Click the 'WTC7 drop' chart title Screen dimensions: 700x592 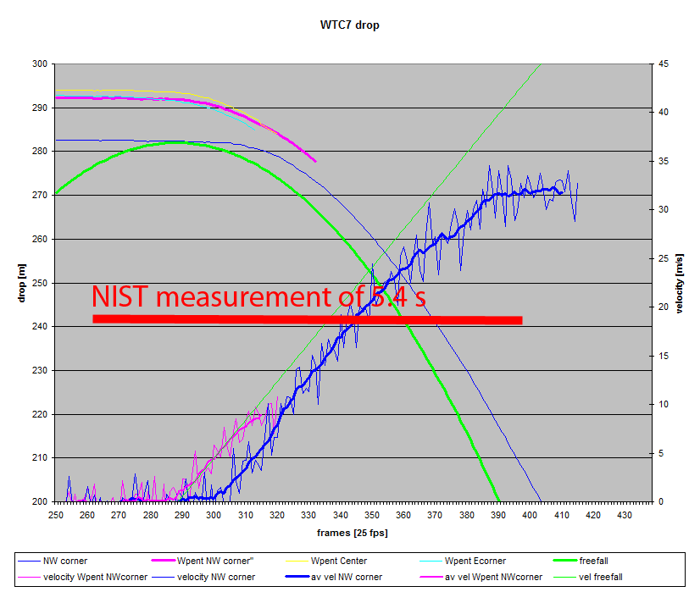(349, 25)
